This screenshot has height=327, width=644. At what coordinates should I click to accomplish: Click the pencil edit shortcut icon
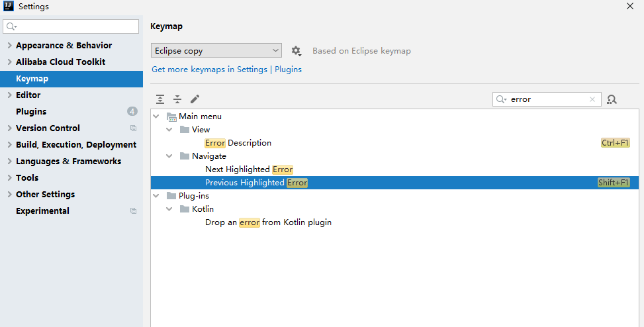[195, 99]
